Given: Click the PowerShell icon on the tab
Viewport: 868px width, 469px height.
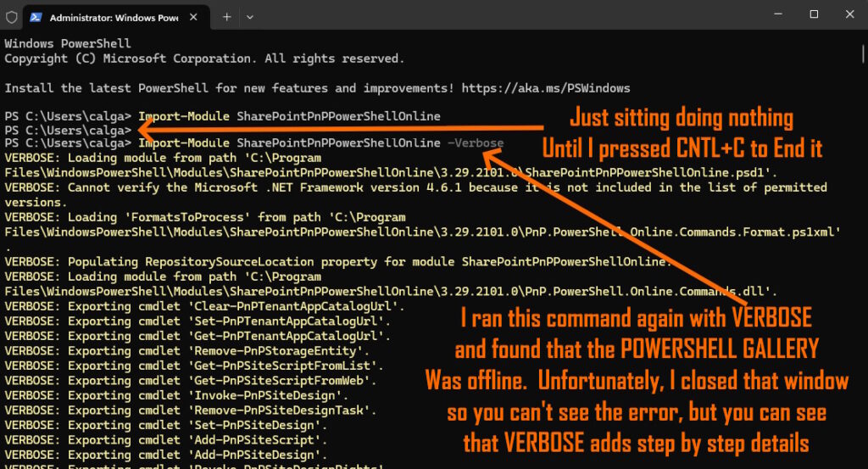Looking at the screenshot, I should 36,17.
